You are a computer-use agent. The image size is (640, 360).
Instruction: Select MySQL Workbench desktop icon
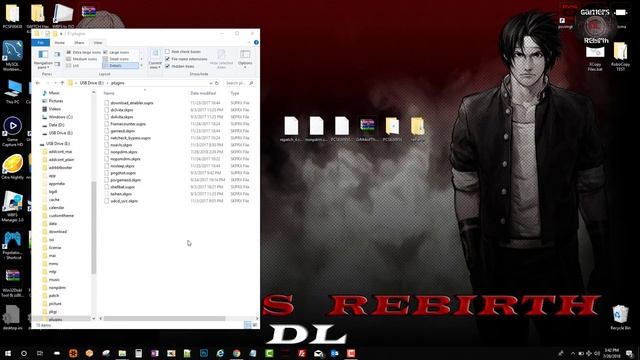(x=12, y=56)
